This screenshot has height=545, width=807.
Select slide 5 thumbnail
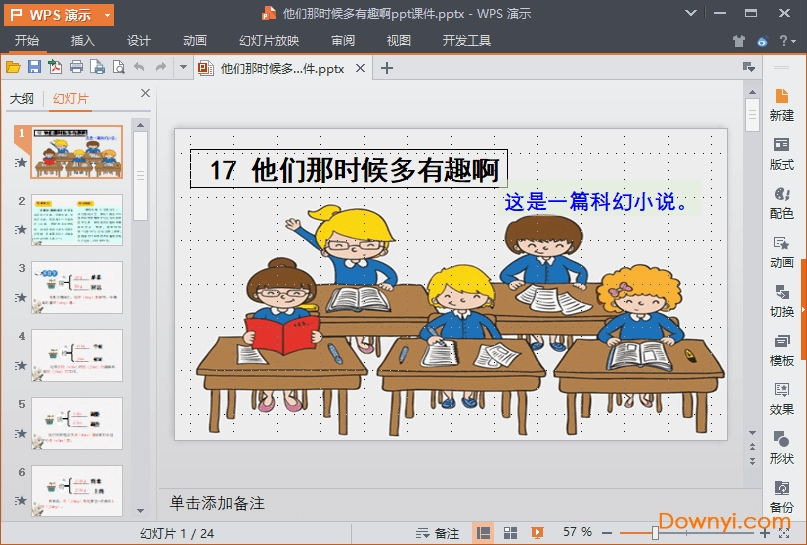(77, 423)
